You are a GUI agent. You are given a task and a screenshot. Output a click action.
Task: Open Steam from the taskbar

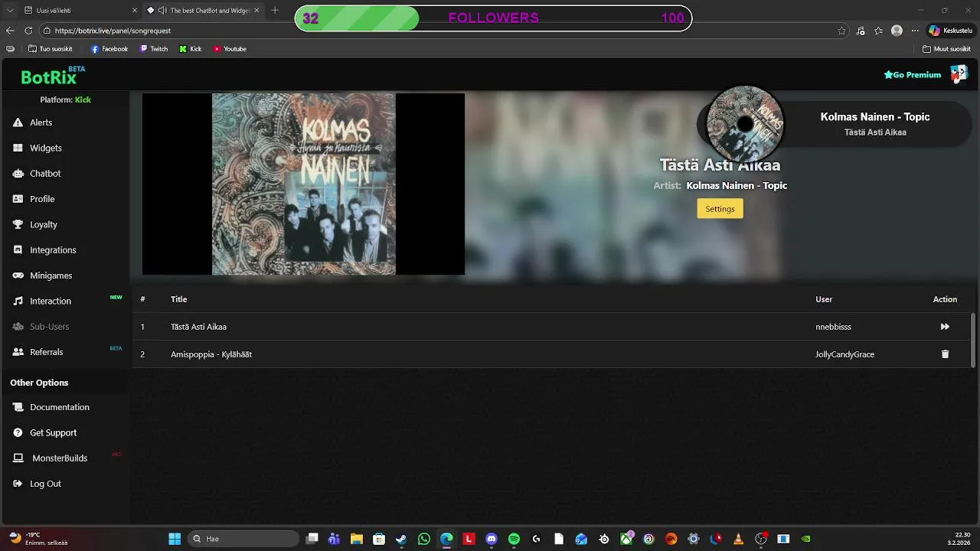[x=401, y=539]
